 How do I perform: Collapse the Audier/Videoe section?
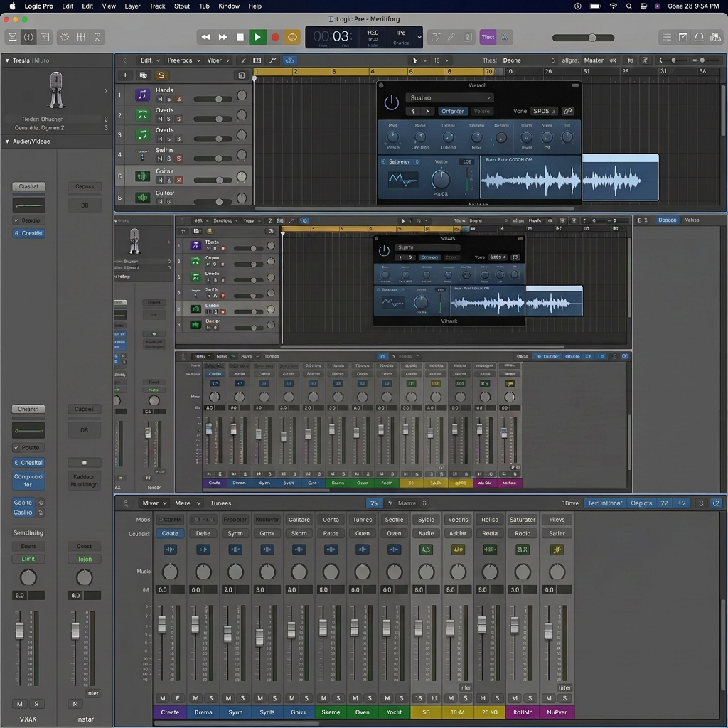coord(7,141)
